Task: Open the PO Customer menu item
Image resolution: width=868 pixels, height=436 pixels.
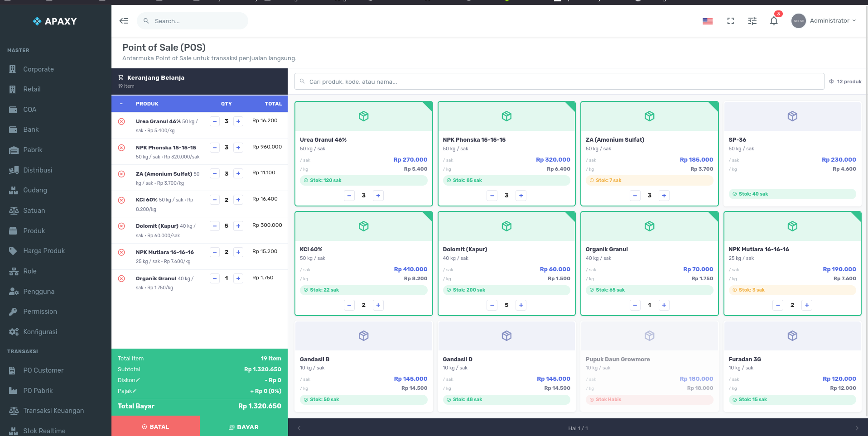Action: click(43, 370)
